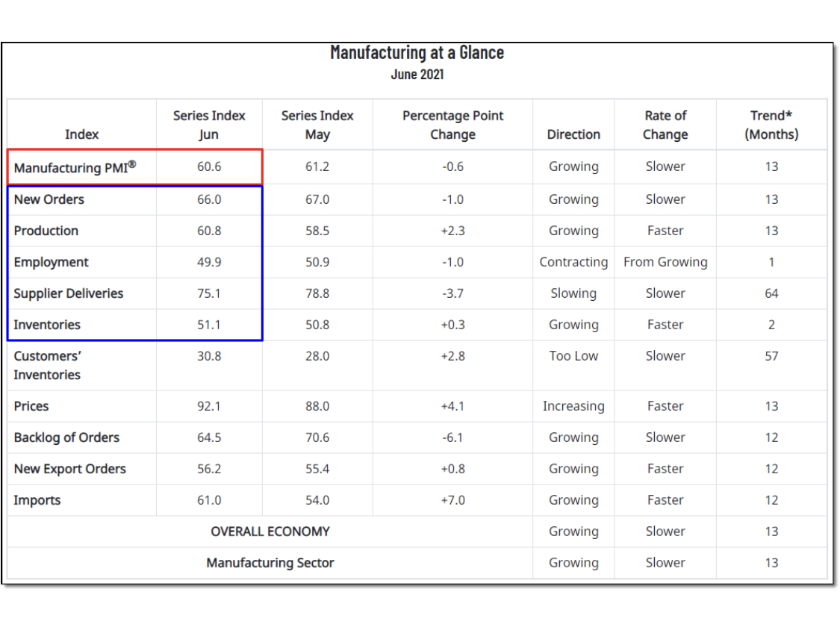Select the From Growing rate cell
This screenshot has height=642, width=840.
[x=665, y=262]
